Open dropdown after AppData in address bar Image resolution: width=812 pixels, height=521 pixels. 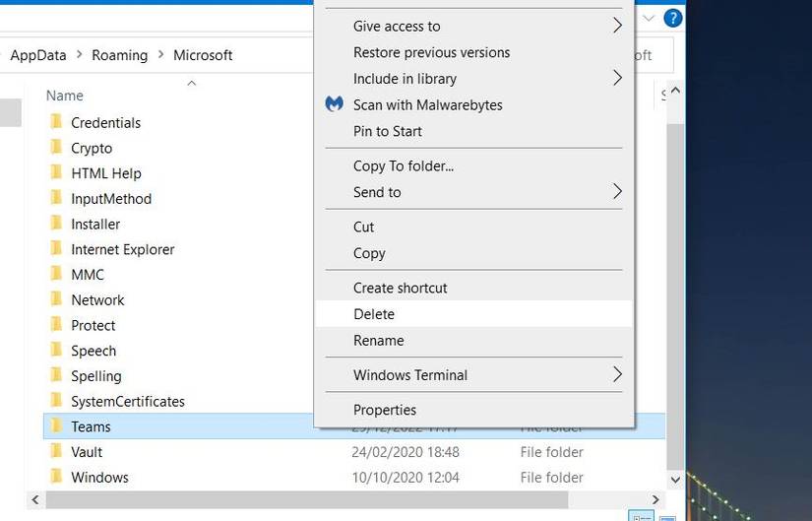click(x=80, y=54)
